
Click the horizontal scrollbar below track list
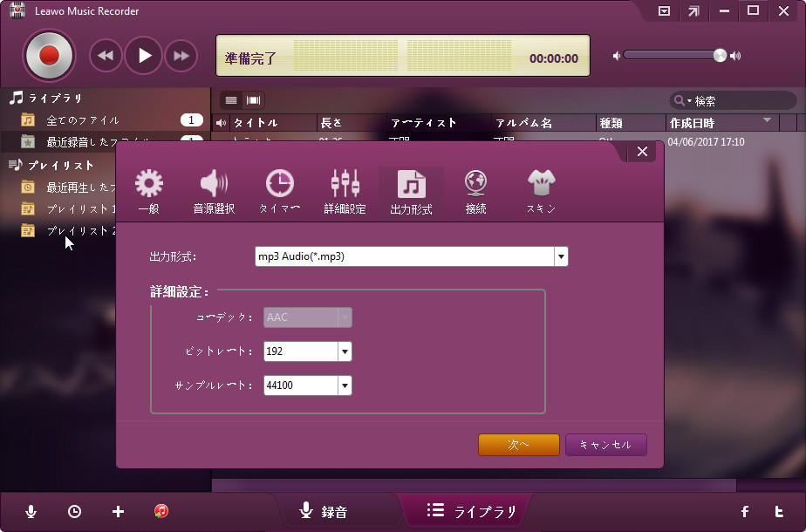coord(474,485)
